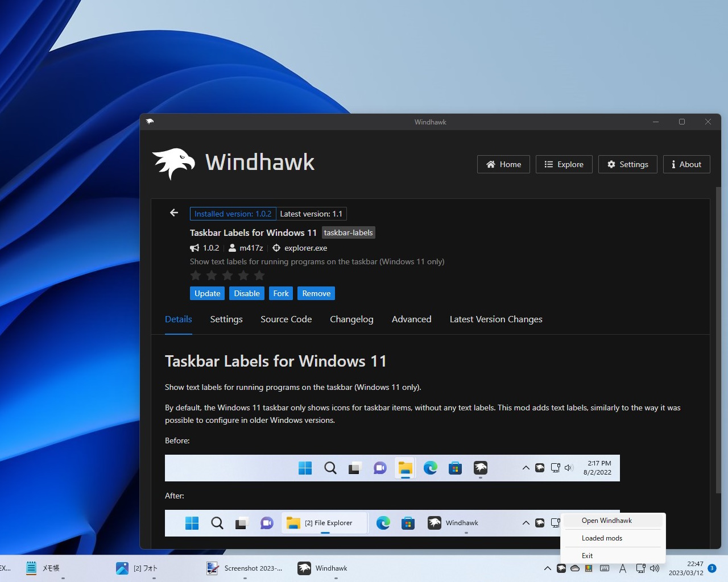
Task: Click the taskbar-labels tag
Action: pyautogui.click(x=348, y=232)
